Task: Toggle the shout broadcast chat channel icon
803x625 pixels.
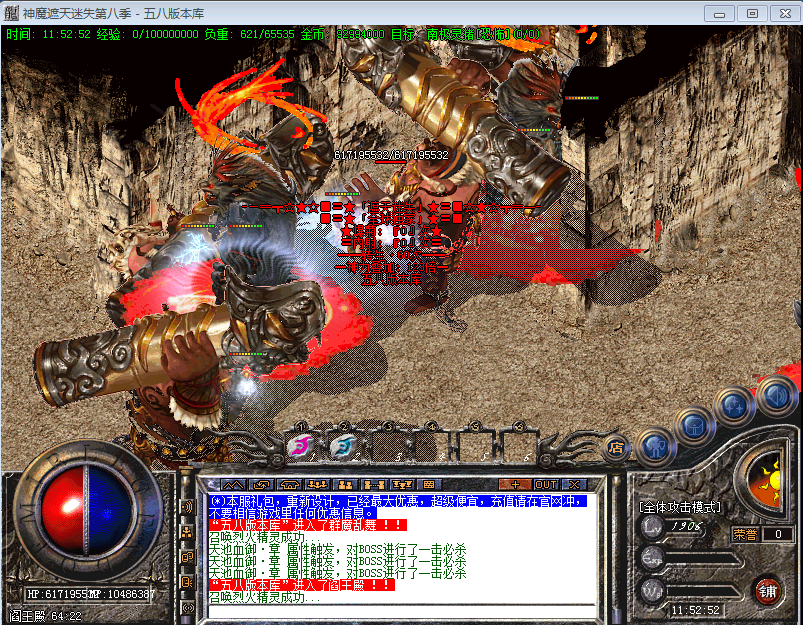Action: (x=187, y=507)
